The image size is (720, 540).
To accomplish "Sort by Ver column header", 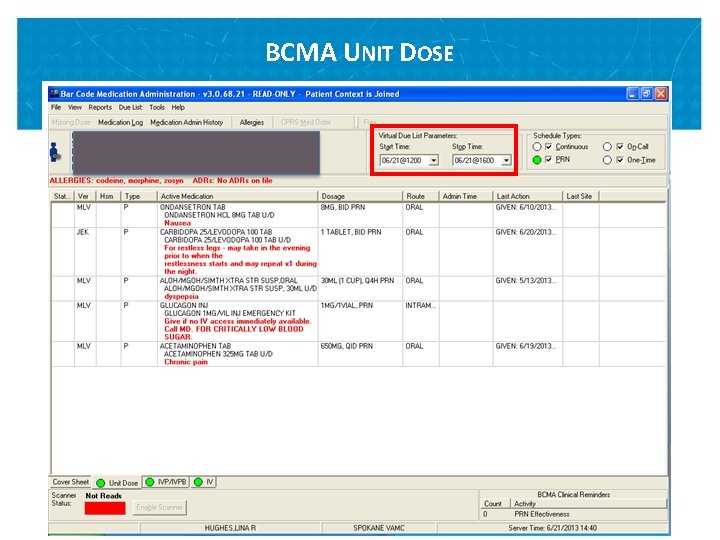I will pos(85,196).
